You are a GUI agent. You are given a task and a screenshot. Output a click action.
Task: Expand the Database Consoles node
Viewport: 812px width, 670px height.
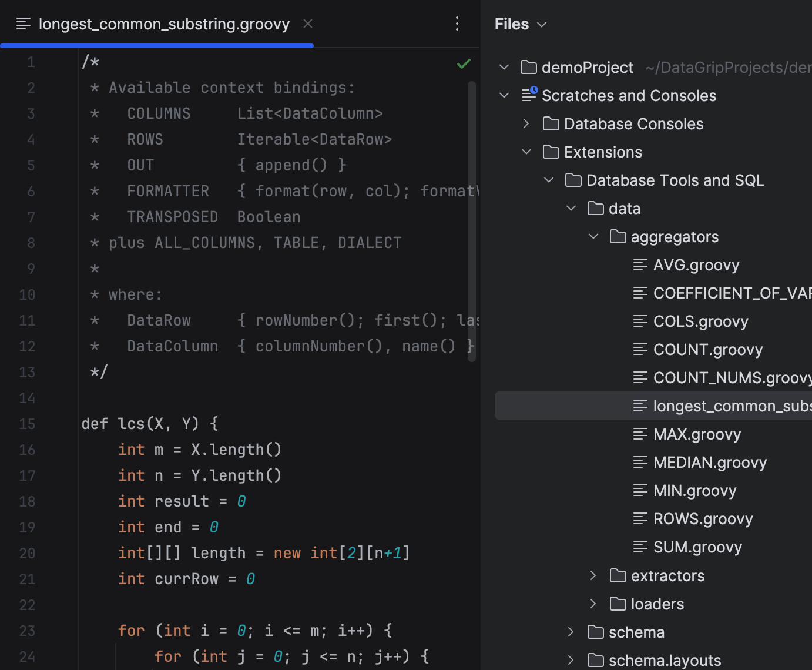pyautogui.click(x=526, y=123)
